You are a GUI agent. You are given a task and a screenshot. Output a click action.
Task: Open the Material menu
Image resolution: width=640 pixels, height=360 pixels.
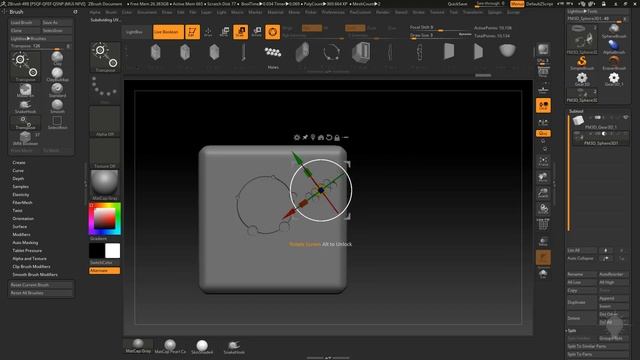point(275,12)
